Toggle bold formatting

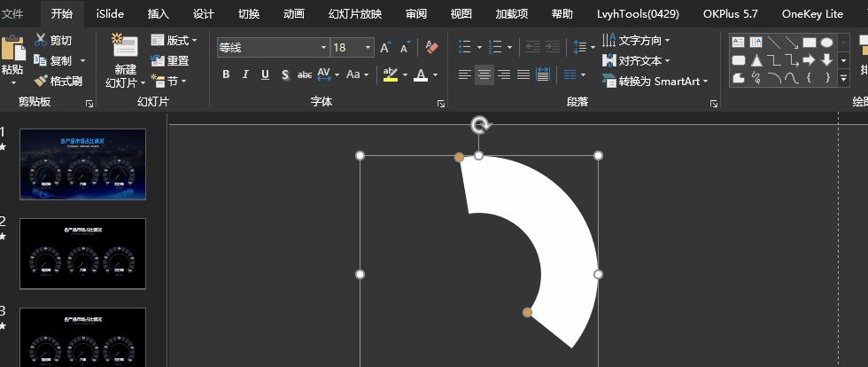[226, 74]
